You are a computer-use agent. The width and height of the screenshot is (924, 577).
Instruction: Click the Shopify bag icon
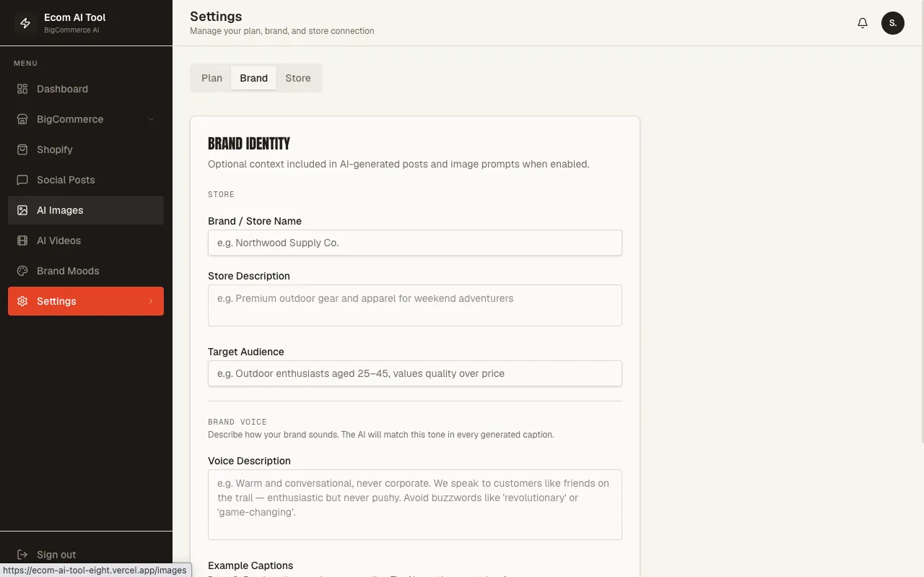coord(22,149)
